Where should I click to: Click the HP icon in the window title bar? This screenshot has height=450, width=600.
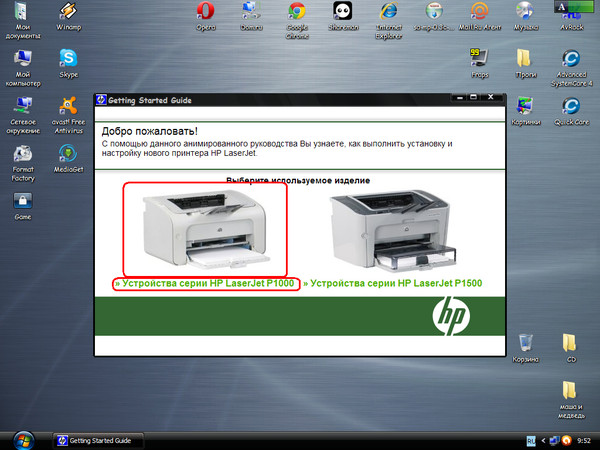tap(101, 100)
